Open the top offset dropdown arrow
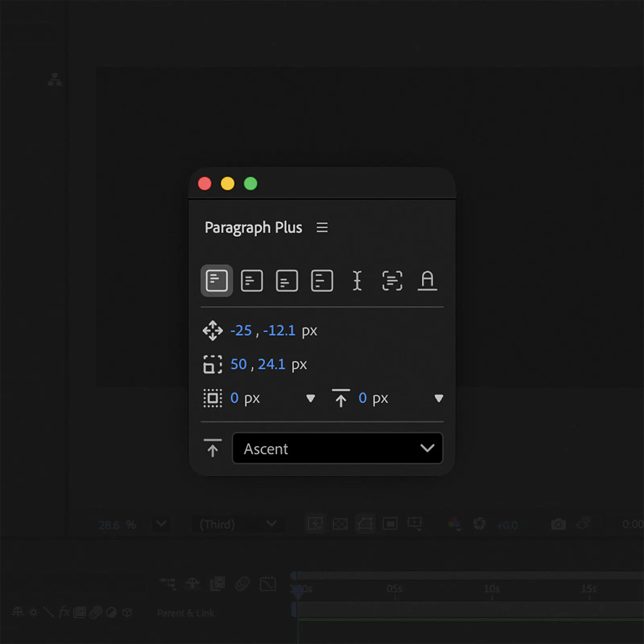Viewport: 644px width, 644px height. (x=439, y=398)
